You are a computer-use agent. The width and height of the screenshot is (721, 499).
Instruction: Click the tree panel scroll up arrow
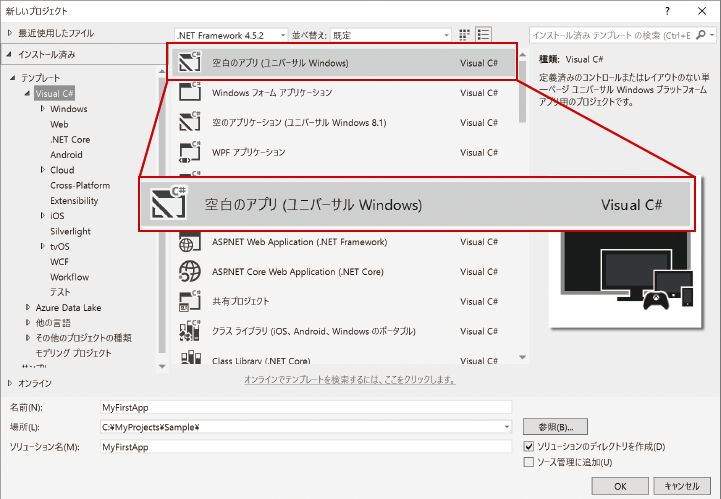[x=162, y=71]
